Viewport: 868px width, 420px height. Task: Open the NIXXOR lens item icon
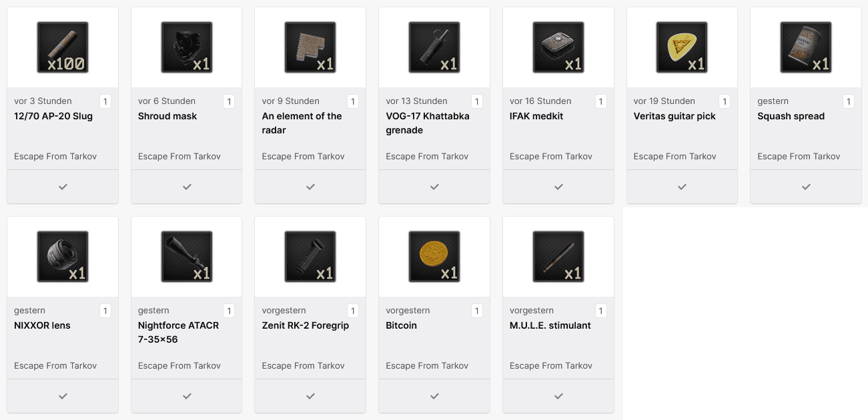pyautogui.click(x=63, y=257)
